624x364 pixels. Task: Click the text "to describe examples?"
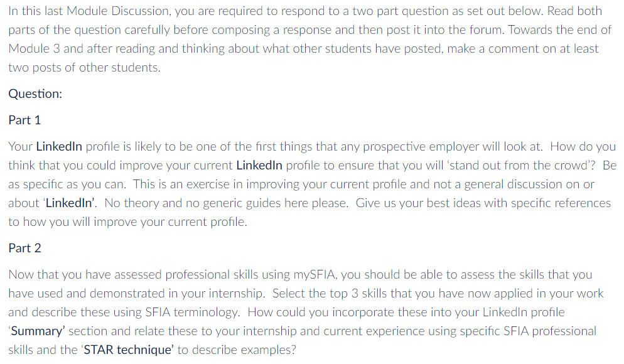tap(235, 350)
